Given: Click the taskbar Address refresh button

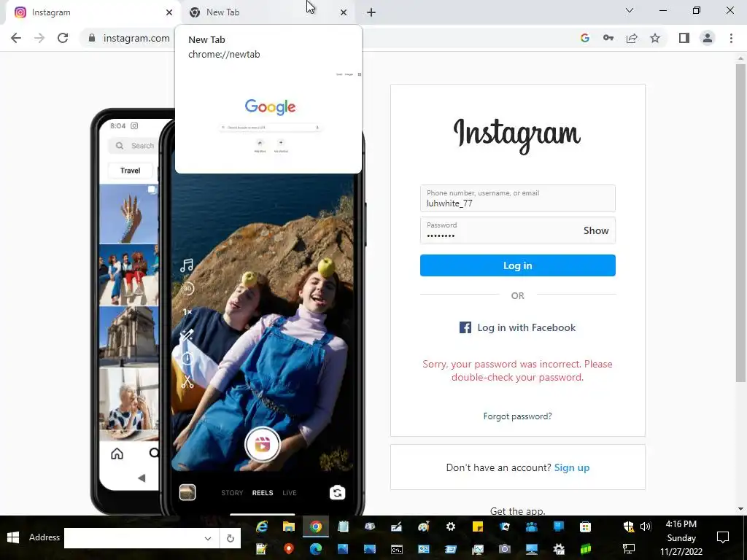Looking at the screenshot, I should point(230,538).
